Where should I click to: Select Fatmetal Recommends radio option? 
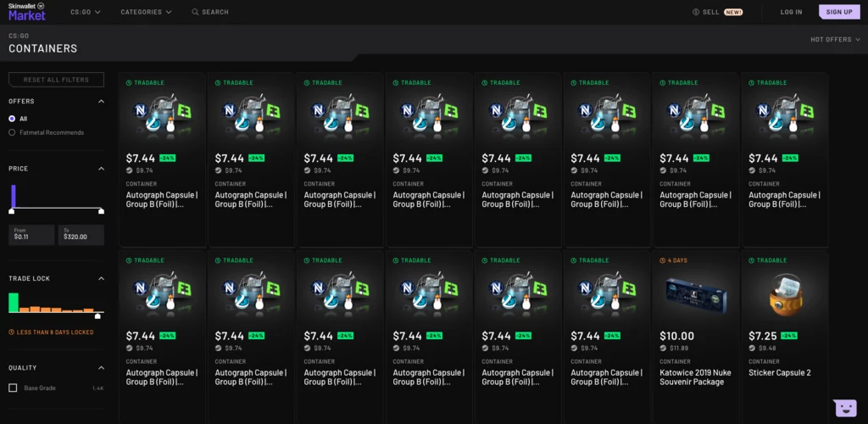click(x=12, y=132)
